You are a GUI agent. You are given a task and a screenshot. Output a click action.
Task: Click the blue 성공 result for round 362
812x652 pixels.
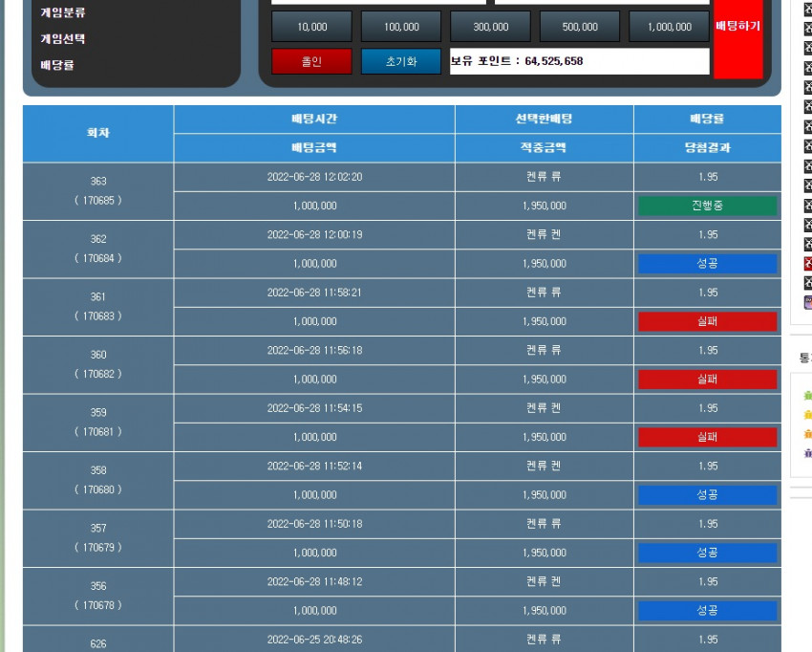point(707,264)
